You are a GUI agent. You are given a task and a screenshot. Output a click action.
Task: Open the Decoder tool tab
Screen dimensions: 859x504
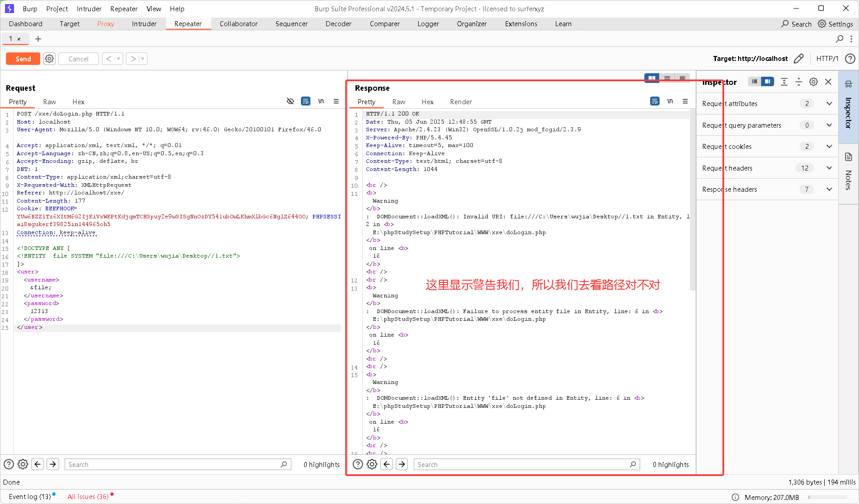(x=338, y=24)
